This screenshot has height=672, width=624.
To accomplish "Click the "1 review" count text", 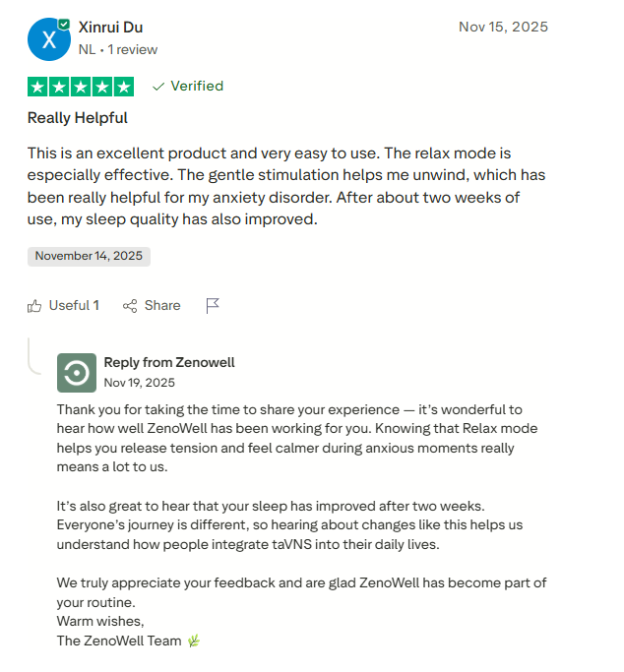I will pyautogui.click(x=133, y=49).
